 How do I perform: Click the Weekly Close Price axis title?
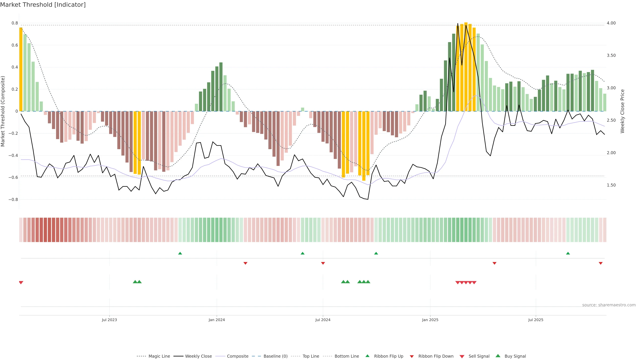pyautogui.click(x=622, y=111)
